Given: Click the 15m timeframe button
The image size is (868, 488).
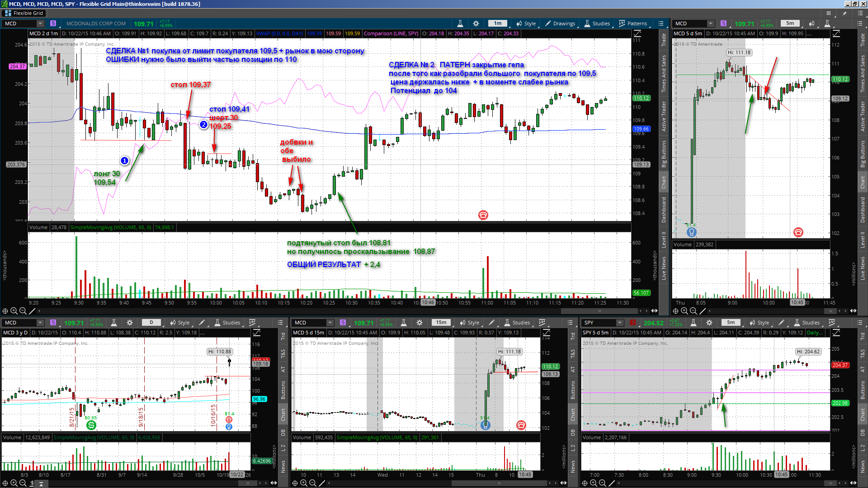Looking at the screenshot, I should tap(441, 323).
